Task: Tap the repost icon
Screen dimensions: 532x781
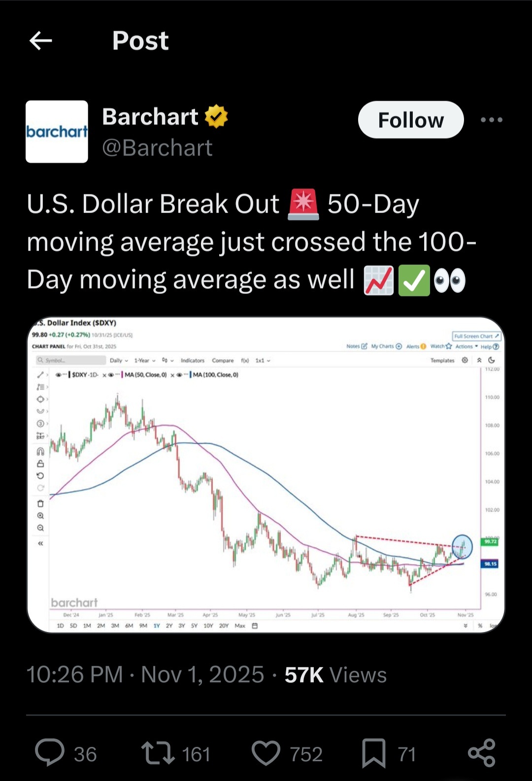Action: (x=158, y=753)
